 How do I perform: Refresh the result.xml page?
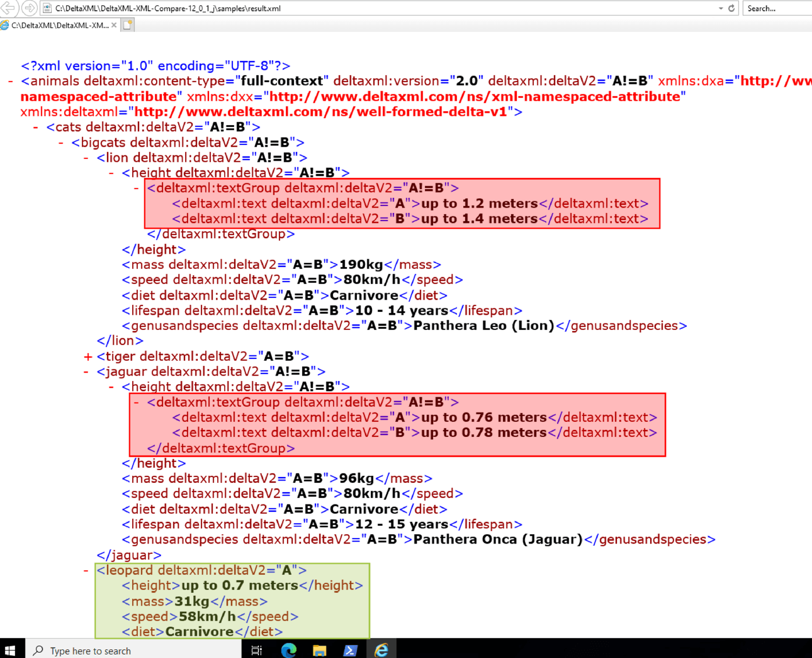pyautogui.click(x=732, y=8)
